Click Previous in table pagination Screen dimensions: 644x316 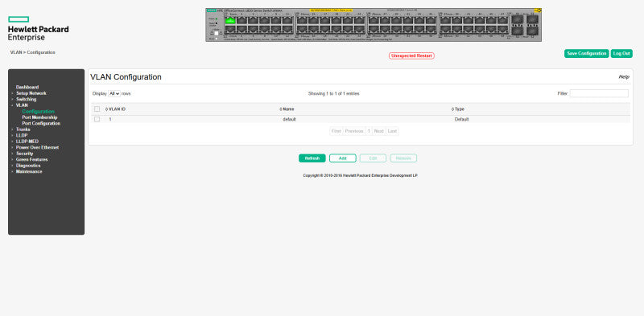click(x=354, y=131)
